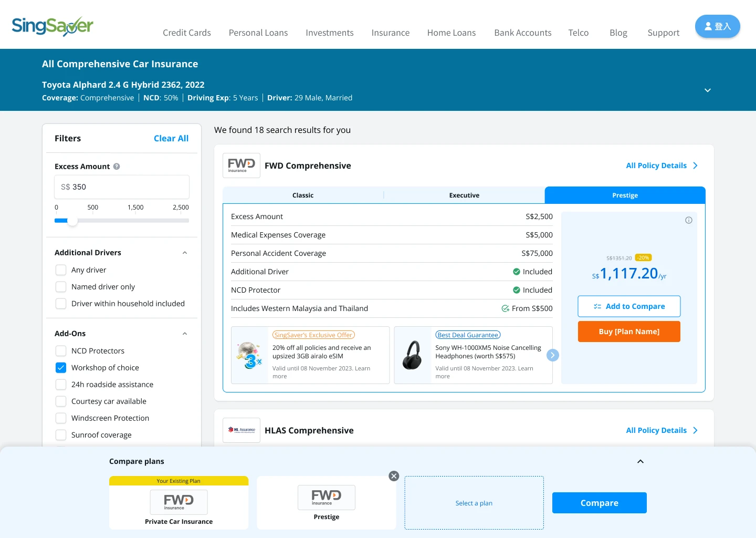Check 24h roadside assistance
The width and height of the screenshot is (756, 538).
(61, 385)
